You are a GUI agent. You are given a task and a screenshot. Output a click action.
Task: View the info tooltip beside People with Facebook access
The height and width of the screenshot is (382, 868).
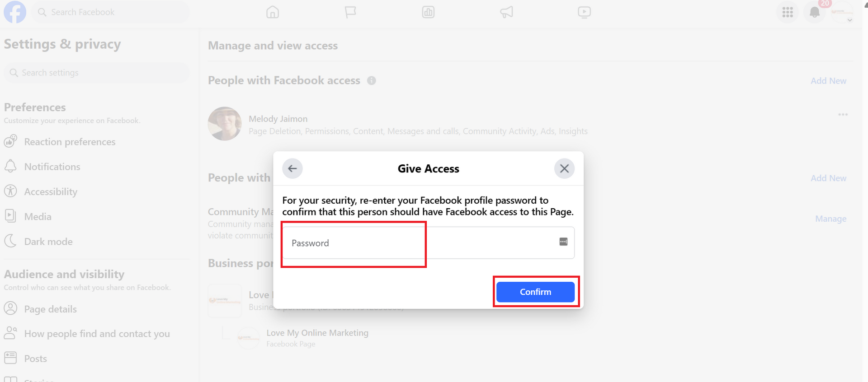[372, 80]
